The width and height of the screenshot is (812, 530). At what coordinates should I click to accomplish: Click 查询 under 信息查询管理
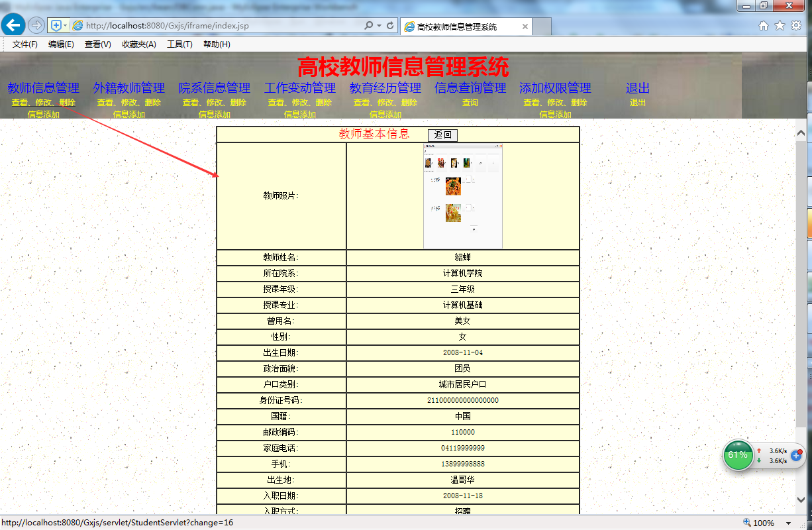click(x=470, y=103)
